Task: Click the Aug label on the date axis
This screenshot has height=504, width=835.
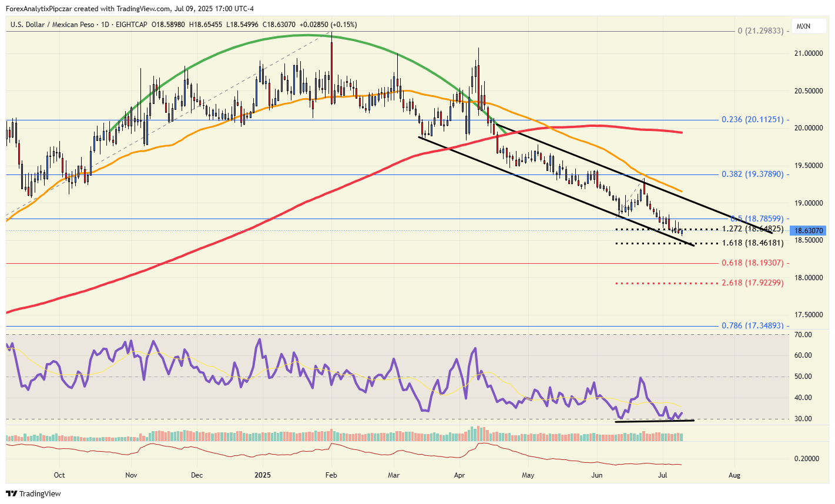Action: [x=733, y=475]
